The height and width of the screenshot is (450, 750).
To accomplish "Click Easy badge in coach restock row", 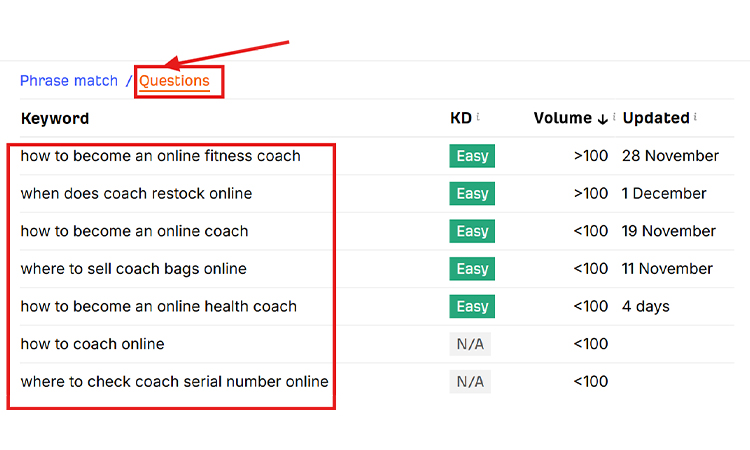I will pos(472,193).
